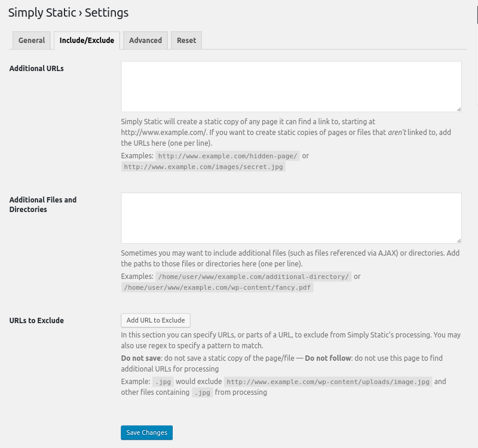Click the Additional Files and Directories label
Screen dimensions: 478x448
point(43,204)
